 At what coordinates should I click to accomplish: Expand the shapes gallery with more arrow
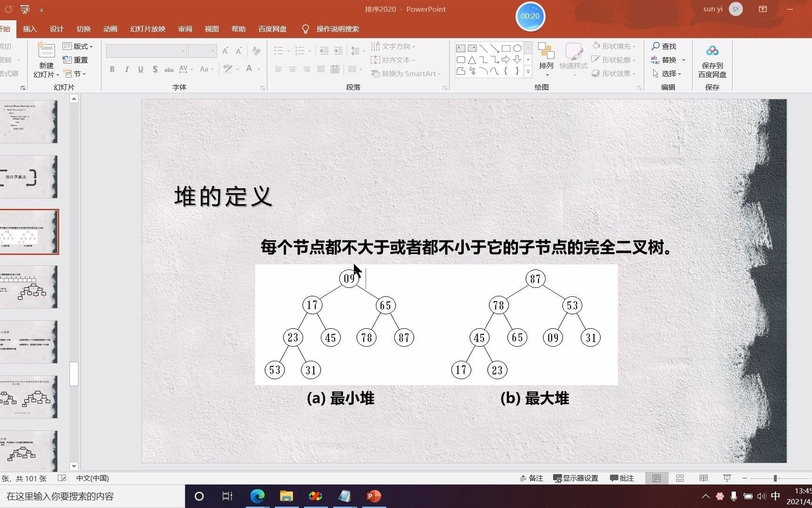528,71
